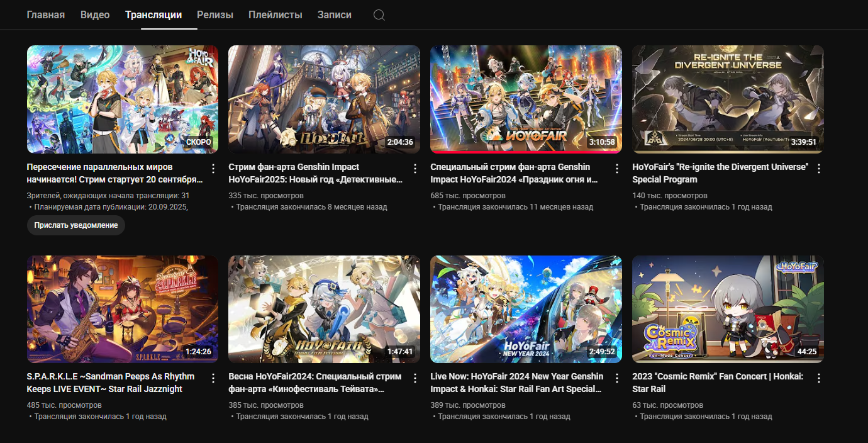
Task: Click text Трансляция закончилась 8 месяцев назад
Action: click(x=312, y=206)
